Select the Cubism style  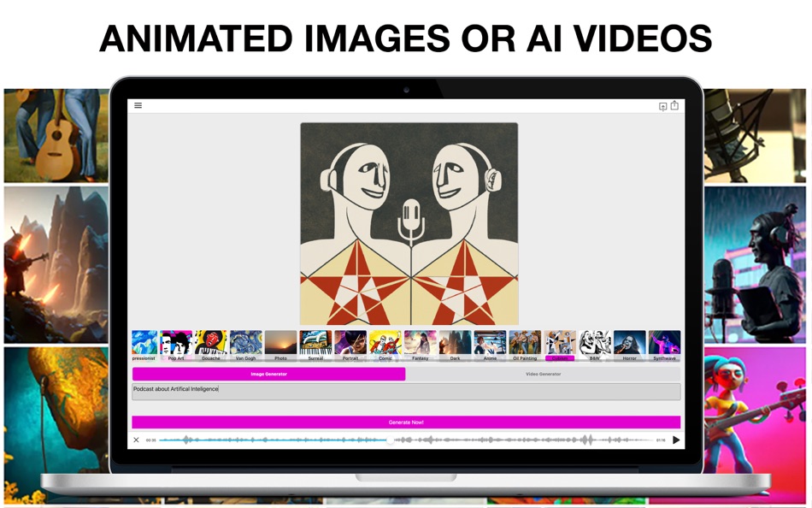click(560, 346)
